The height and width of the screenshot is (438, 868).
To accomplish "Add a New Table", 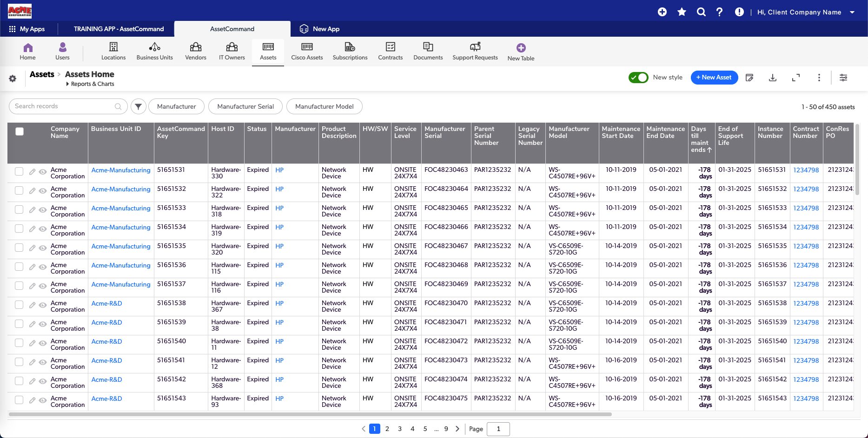I will coord(521,52).
